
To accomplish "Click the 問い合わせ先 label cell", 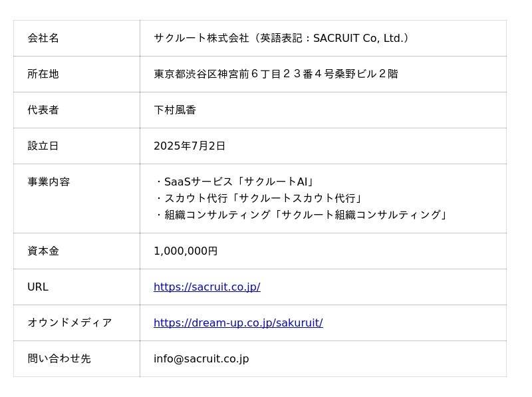I will point(59,358).
